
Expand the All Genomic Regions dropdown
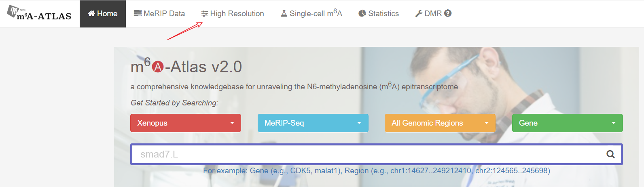[440, 123]
